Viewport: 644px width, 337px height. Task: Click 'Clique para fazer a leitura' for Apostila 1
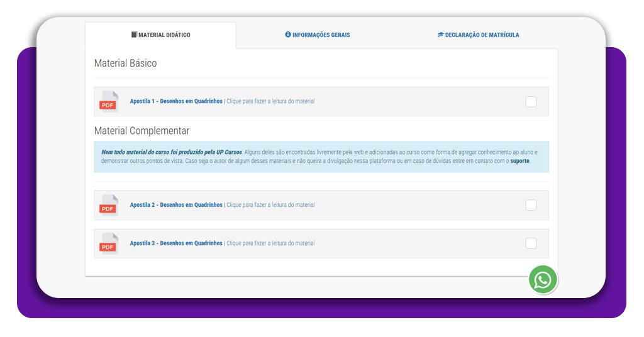(x=270, y=101)
